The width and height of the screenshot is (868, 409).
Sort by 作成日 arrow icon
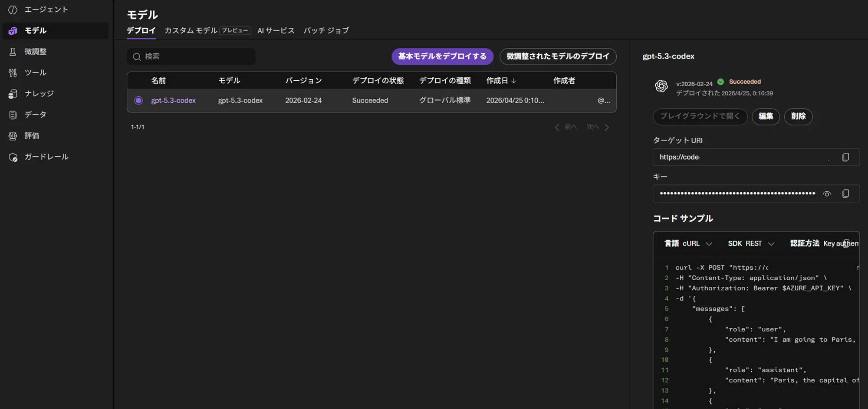tap(514, 81)
